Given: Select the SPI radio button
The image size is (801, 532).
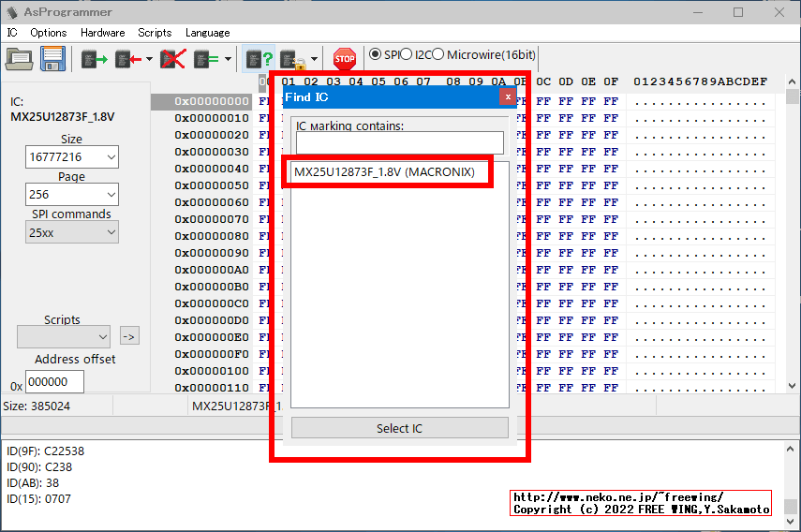Looking at the screenshot, I should point(375,54).
